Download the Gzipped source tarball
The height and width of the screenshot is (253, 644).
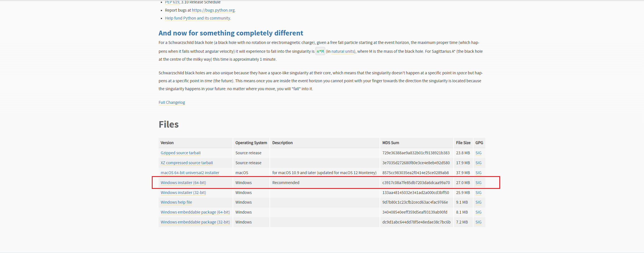pyautogui.click(x=180, y=153)
